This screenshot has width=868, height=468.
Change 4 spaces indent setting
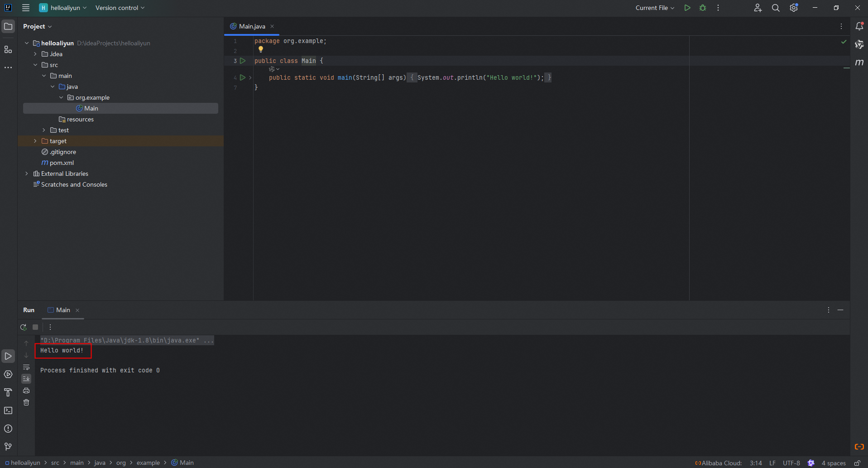pyautogui.click(x=834, y=463)
